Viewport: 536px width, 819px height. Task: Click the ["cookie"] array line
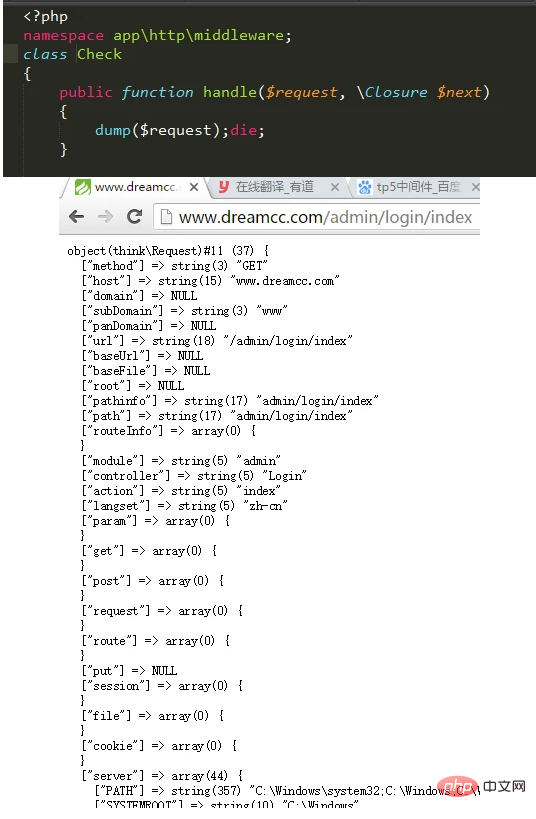(x=159, y=746)
